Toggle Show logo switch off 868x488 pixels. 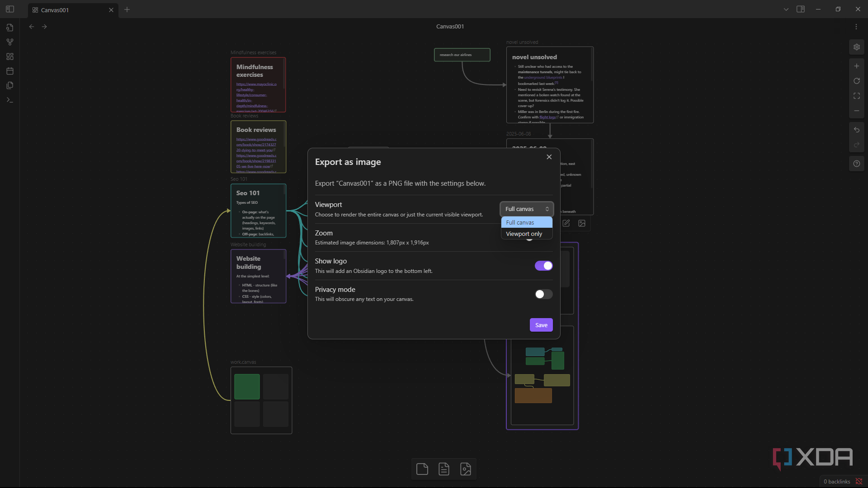544,266
